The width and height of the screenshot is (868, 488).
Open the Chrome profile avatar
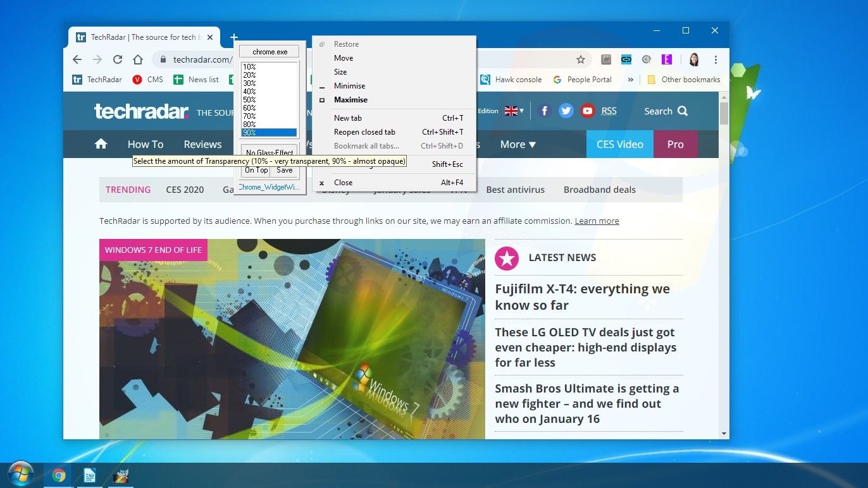[694, 59]
